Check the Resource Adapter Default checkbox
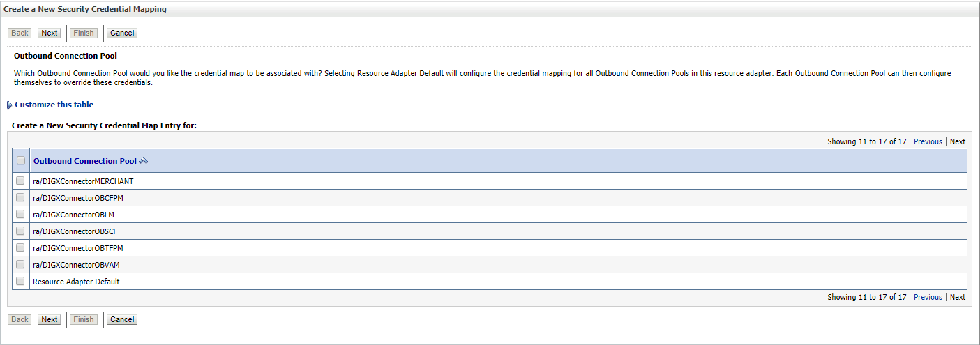The width and height of the screenshot is (980, 345). (20, 281)
